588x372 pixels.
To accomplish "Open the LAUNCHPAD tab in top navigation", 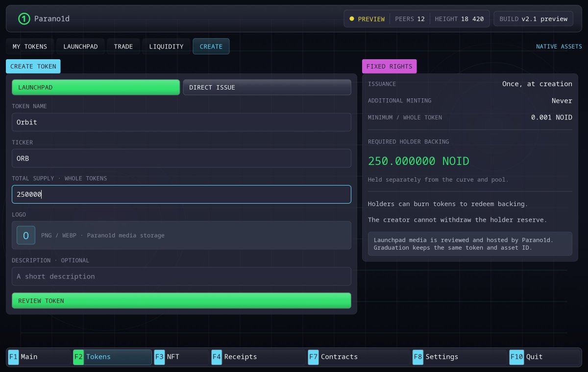I will [x=80, y=46].
